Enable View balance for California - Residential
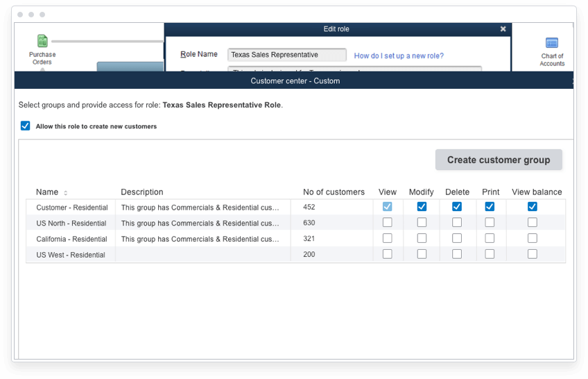Image resolution: width=588 pixels, height=379 pixels. tap(533, 238)
